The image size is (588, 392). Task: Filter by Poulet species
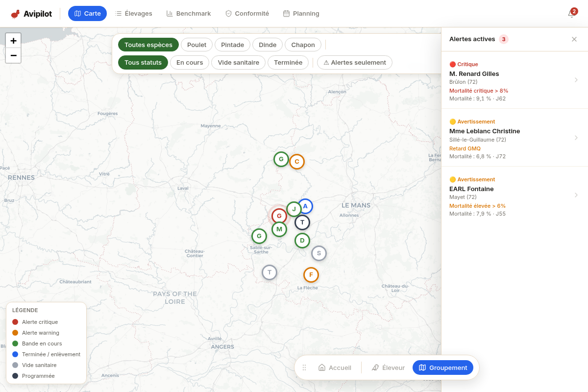point(196,45)
